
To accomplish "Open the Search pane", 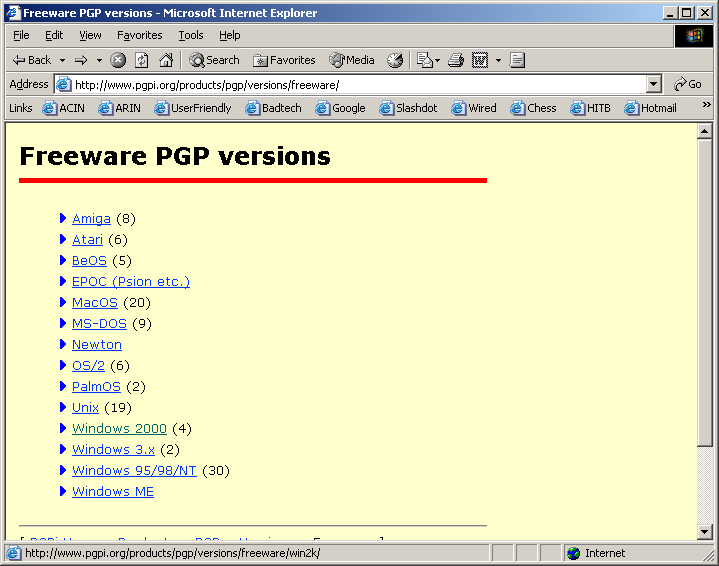I will click(x=215, y=60).
